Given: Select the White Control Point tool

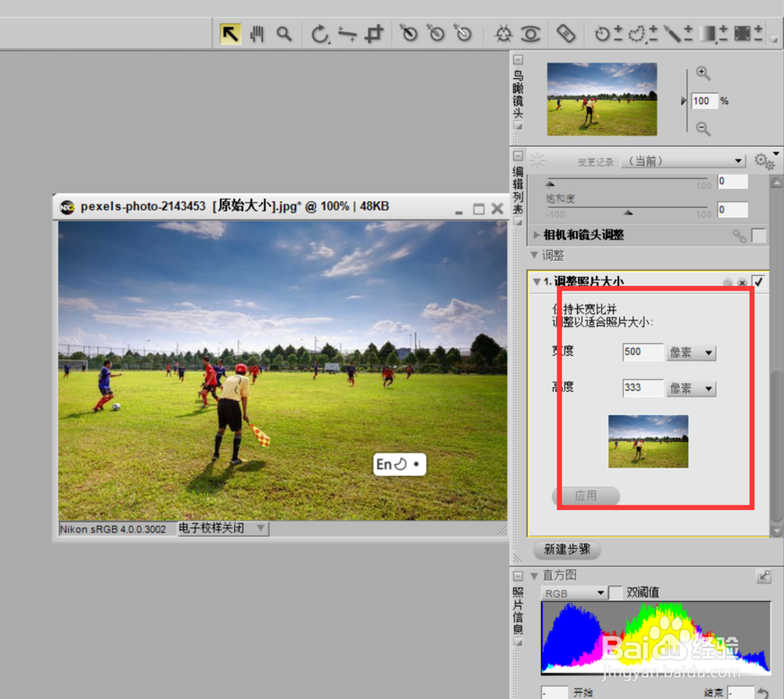Looking at the screenshot, I should tap(463, 34).
